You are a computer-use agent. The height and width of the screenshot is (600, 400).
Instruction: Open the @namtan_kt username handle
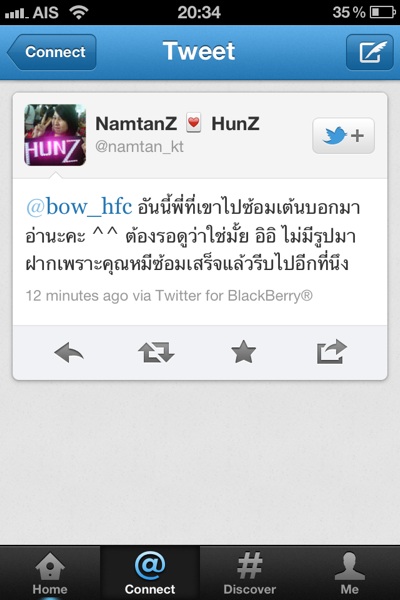coord(139,147)
